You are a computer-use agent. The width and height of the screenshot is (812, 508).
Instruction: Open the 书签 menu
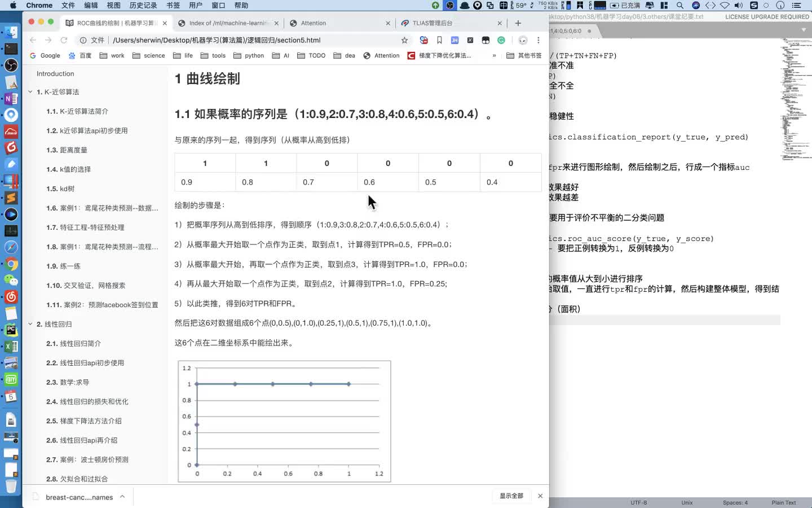(173, 5)
